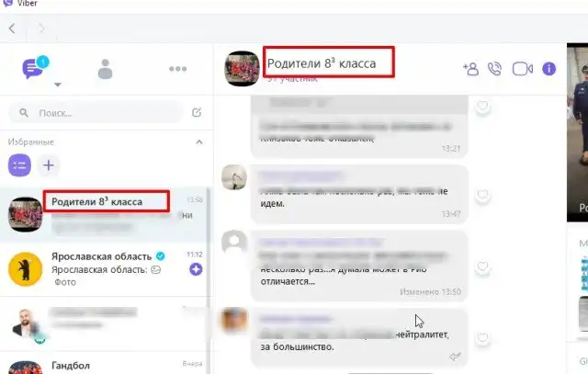Viewport: 588px width, 374px height.
Task: Open chat info with the i icon
Action: pyautogui.click(x=549, y=69)
